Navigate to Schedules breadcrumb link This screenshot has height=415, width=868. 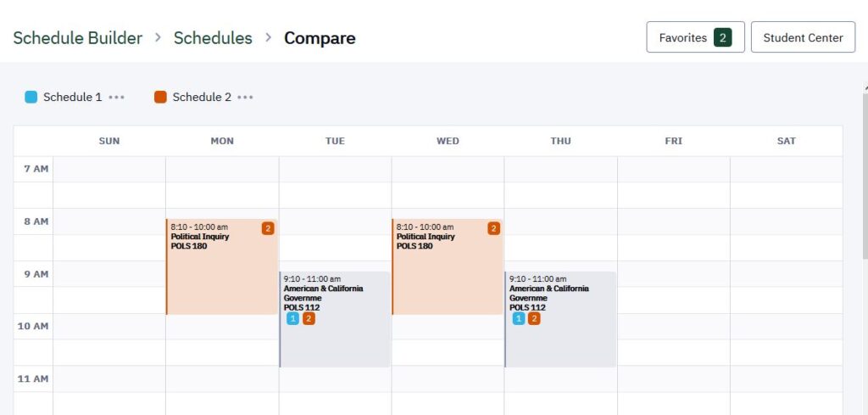point(213,38)
